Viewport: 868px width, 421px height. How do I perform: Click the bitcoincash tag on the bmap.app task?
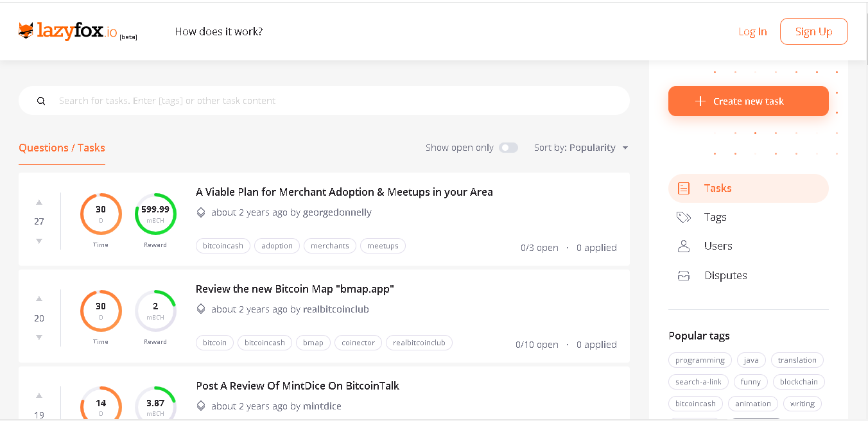click(x=265, y=343)
